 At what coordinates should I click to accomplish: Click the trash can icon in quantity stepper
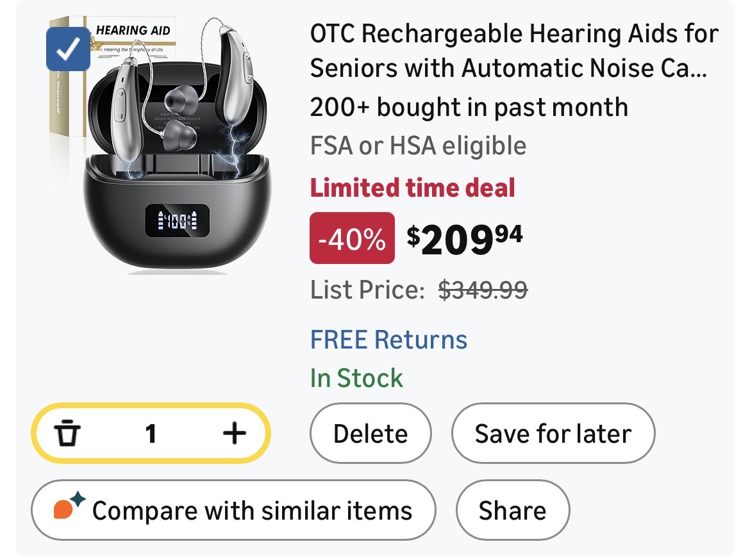[x=65, y=434]
